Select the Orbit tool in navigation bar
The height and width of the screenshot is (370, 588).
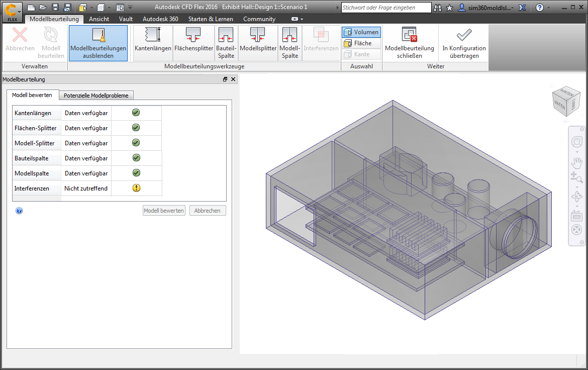click(x=577, y=197)
